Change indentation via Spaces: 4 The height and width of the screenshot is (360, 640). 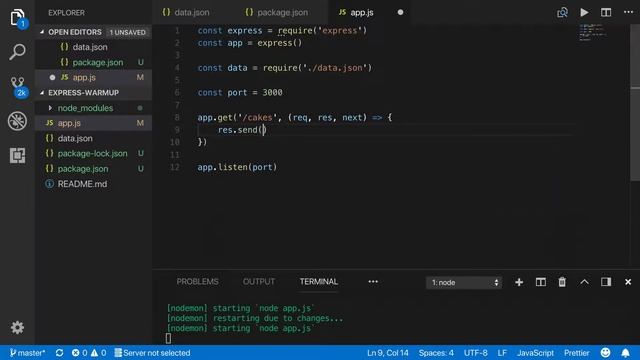pos(436,353)
